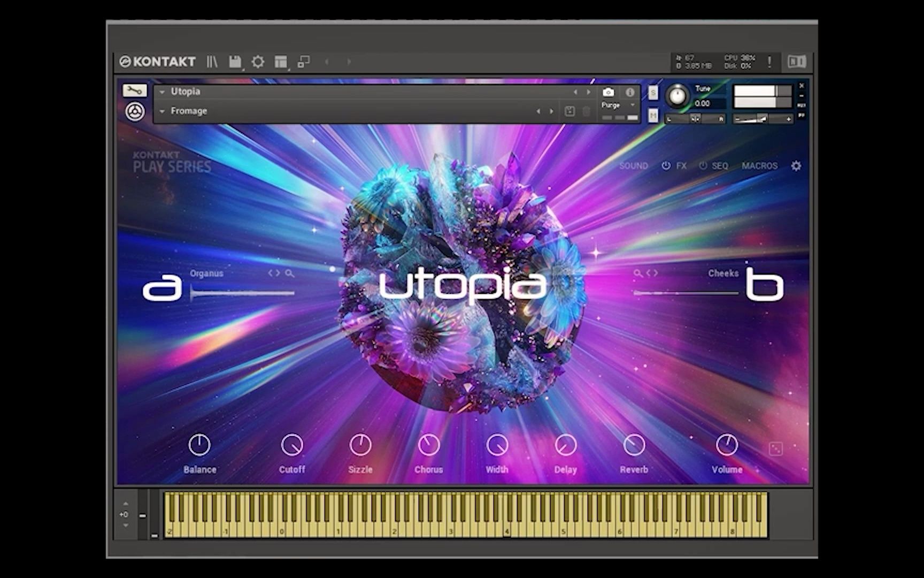Click the wrench edit icon on the instrument
Screen dimensions: 924x578
coord(134,90)
